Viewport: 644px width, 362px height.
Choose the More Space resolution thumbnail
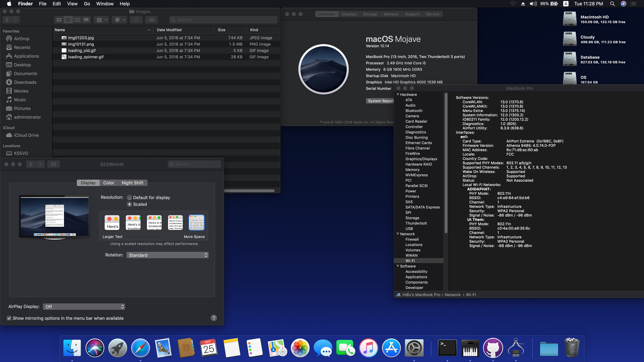tap(197, 223)
